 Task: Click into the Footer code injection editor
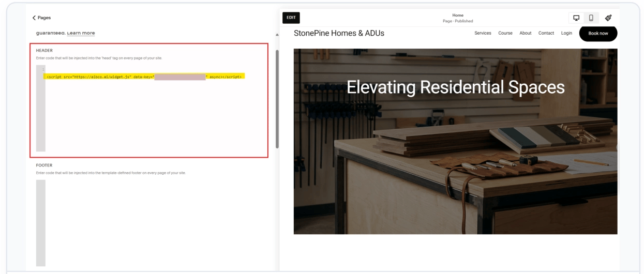[x=152, y=223]
